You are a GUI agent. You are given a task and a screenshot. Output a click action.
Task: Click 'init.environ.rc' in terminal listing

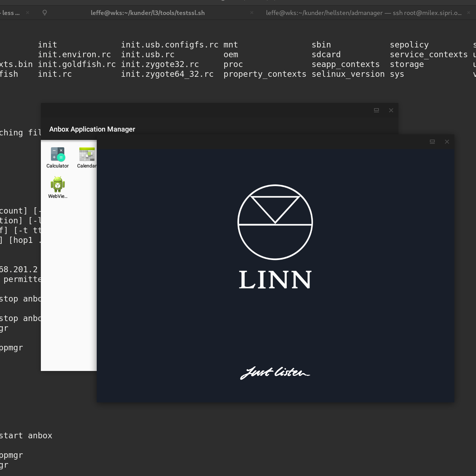pos(74,55)
